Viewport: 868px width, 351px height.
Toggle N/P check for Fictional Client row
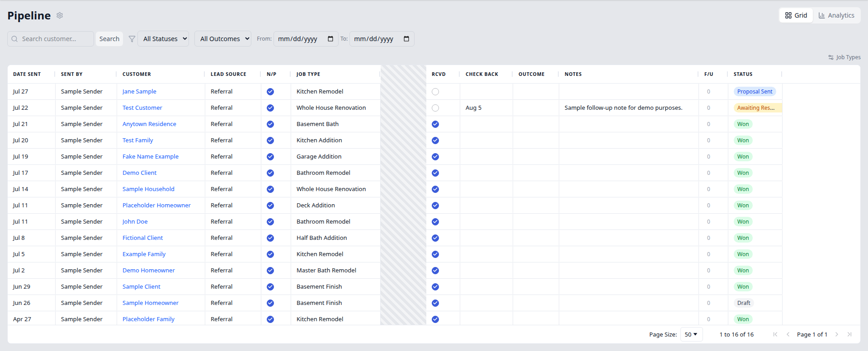270,238
